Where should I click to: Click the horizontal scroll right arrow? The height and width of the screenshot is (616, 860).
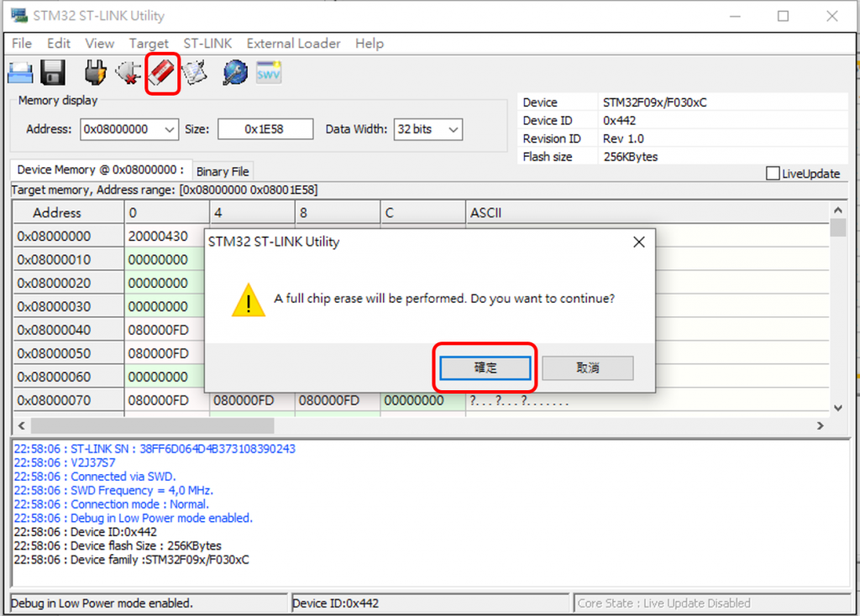coord(820,425)
